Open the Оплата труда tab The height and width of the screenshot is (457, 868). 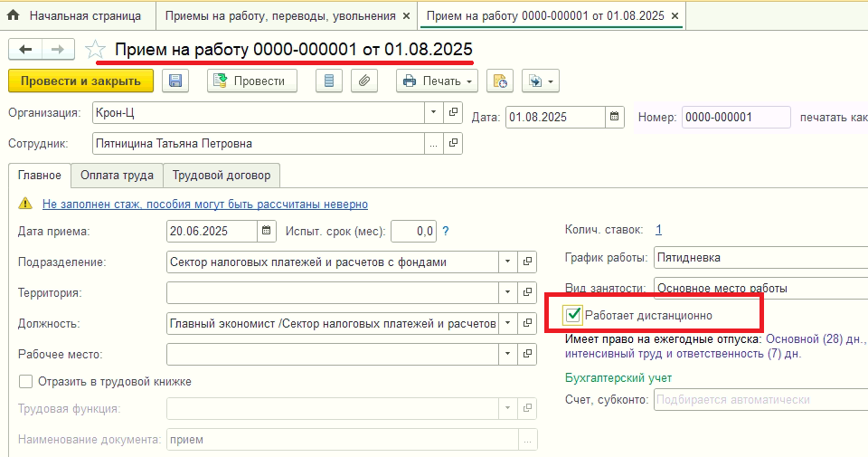coord(117,175)
